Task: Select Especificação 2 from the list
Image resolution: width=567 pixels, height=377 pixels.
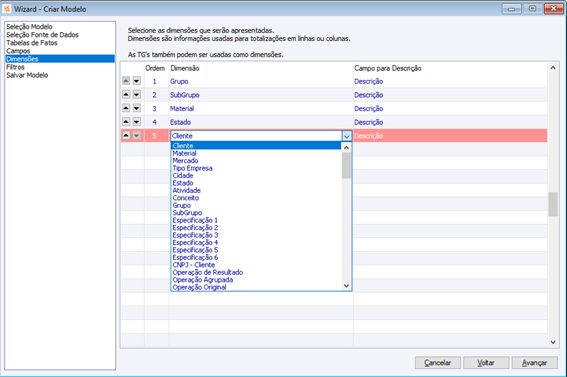Action: (x=256, y=227)
